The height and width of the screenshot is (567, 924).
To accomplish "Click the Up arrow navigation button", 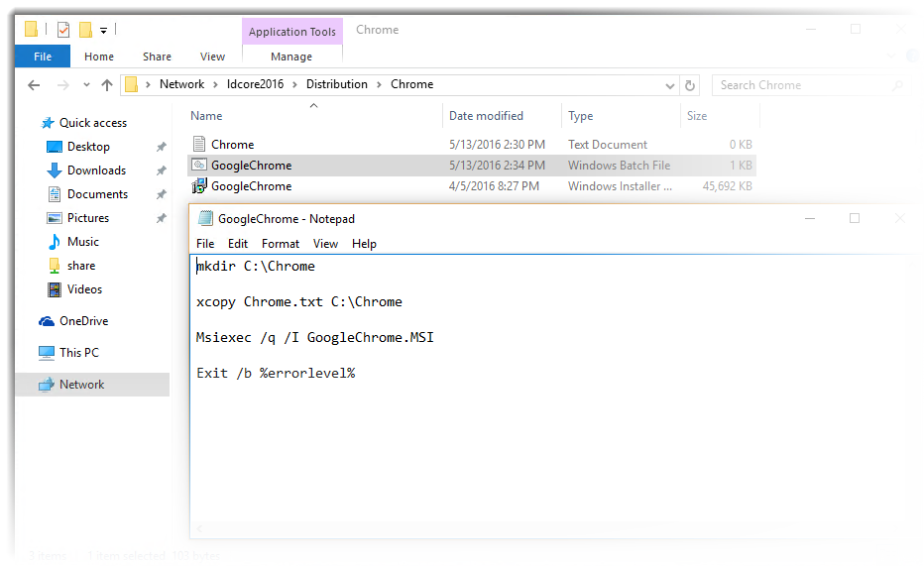I will click(x=107, y=85).
